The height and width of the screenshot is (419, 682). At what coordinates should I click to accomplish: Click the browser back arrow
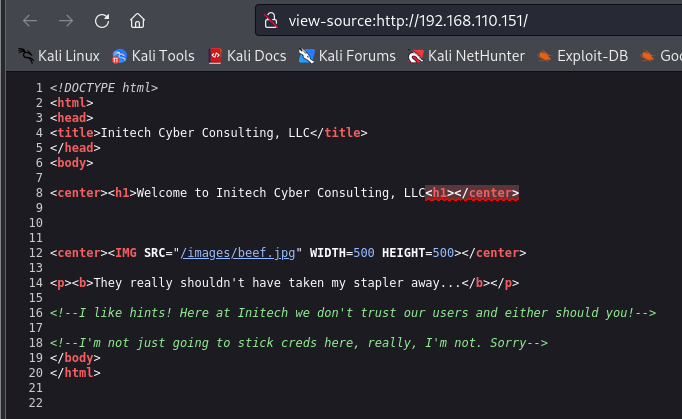30,20
